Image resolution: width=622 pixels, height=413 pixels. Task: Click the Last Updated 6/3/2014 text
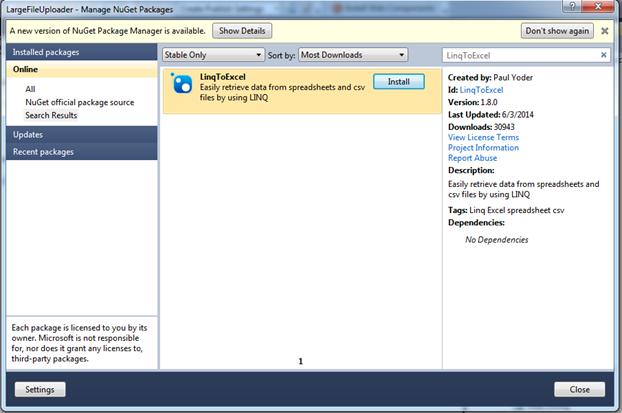491,115
